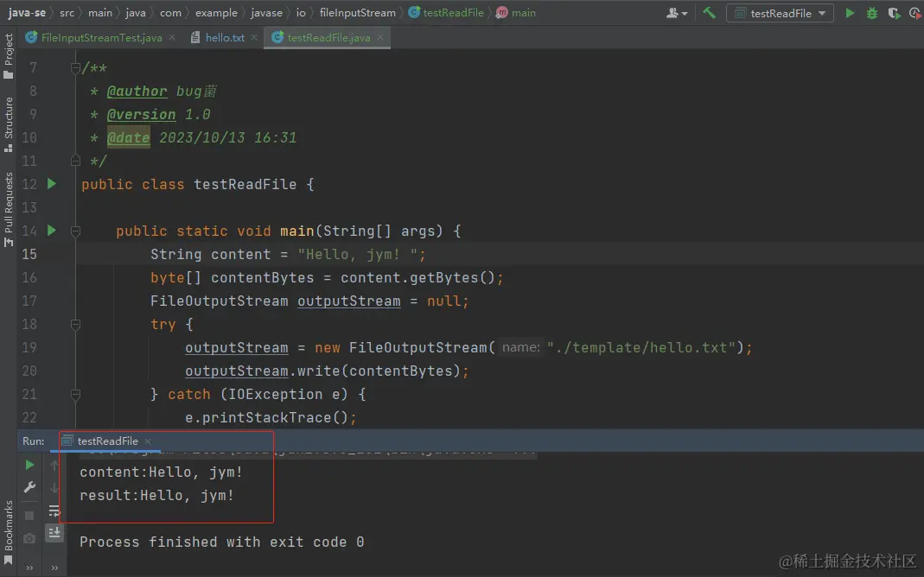The image size is (924, 577).
Task: Click the run gutter arrow beside main method
Action: point(52,231)
